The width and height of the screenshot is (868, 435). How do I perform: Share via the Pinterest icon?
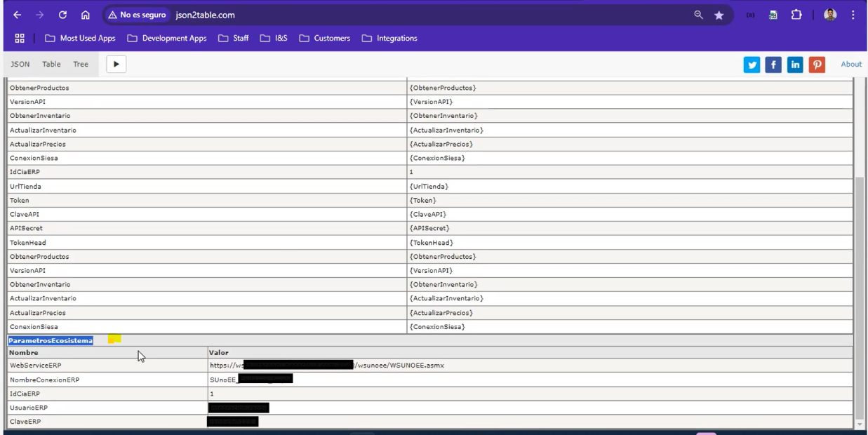tap(817, 65)
